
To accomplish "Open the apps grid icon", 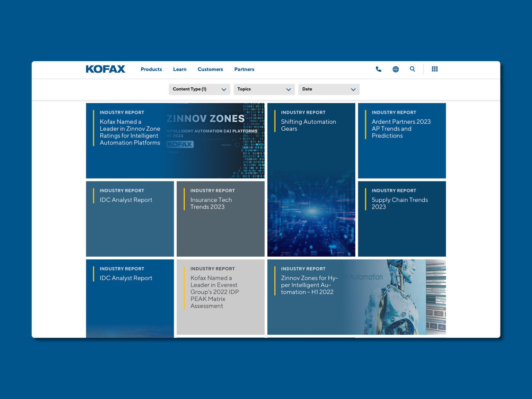I will click(435, 69).
